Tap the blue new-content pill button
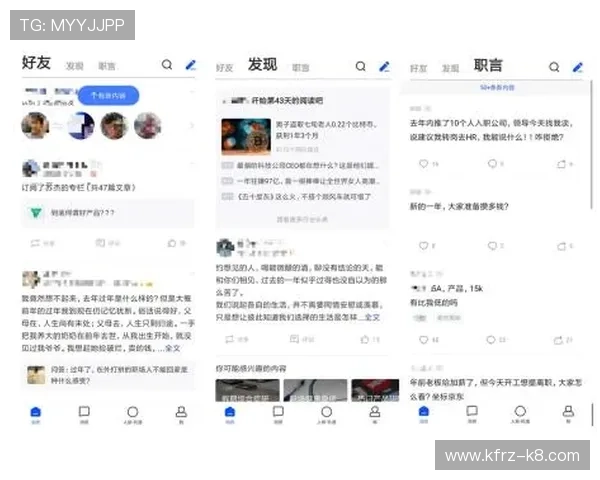The image size is (600, 480). 108,95
